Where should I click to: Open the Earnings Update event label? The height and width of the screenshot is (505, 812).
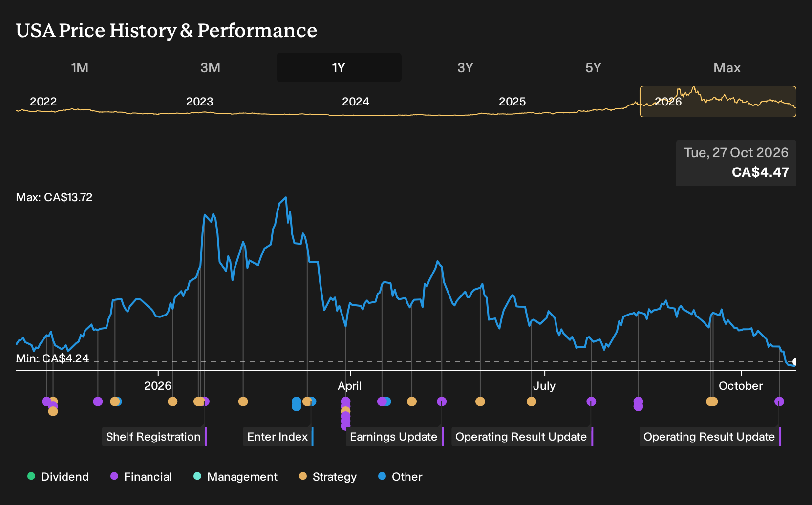[x=395, y=437]
